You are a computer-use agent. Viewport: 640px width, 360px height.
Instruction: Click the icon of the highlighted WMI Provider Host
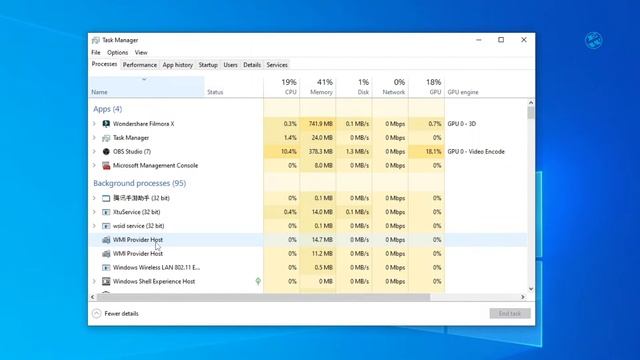(106, 240)
